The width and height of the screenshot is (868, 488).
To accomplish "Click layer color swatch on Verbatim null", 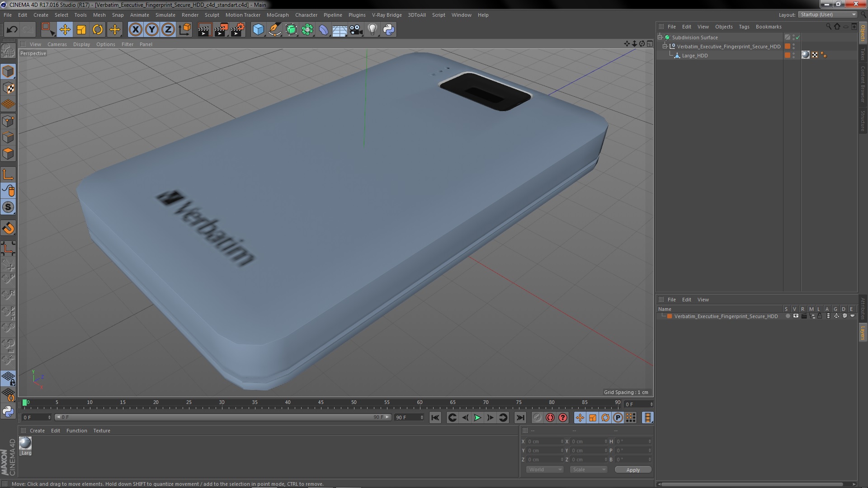I will point(788,46).
